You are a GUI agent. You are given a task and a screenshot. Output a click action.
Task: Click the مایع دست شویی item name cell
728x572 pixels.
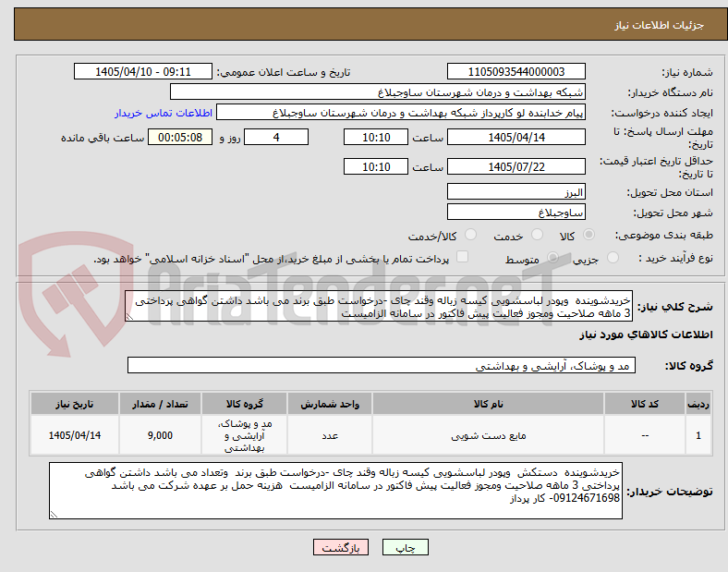tap(488, 435)
